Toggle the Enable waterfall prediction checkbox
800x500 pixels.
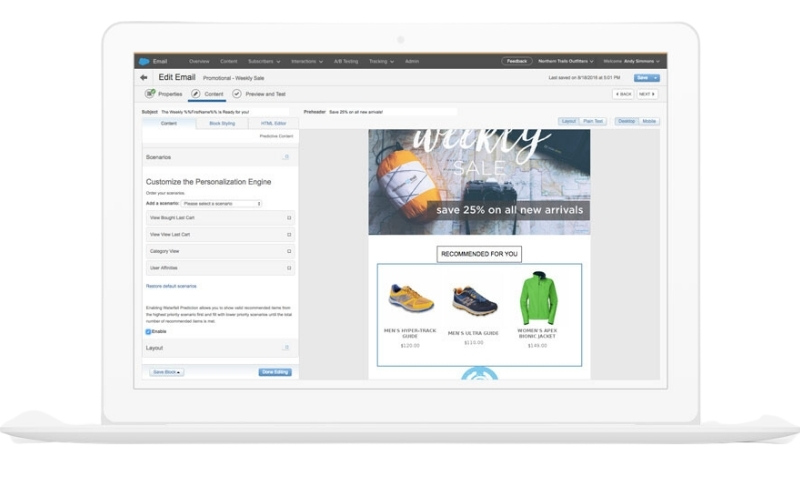(149, 331)
